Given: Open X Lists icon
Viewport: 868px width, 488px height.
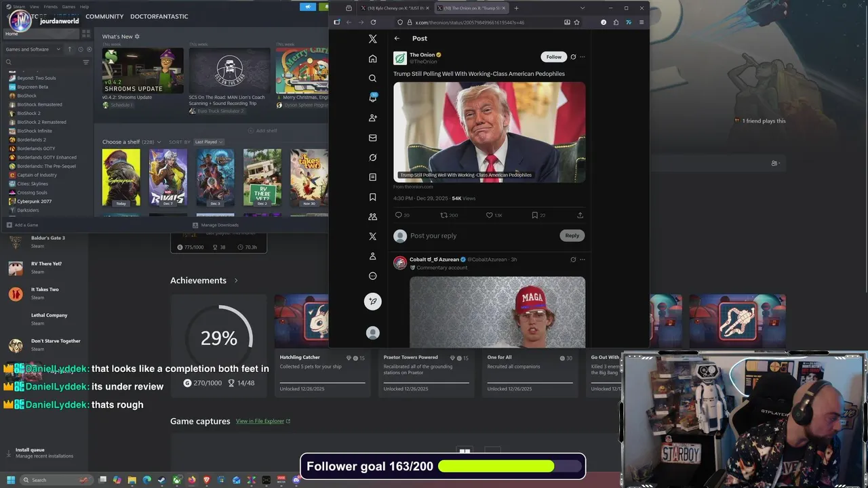Looking at the screenshot, I should (372, 177).
